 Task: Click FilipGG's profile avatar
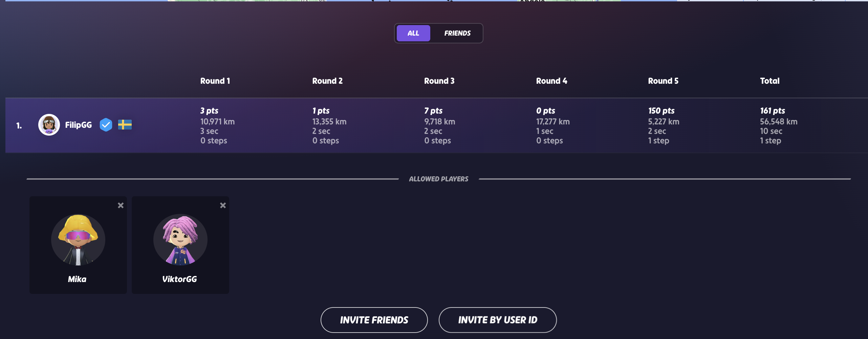click(49, 125)
